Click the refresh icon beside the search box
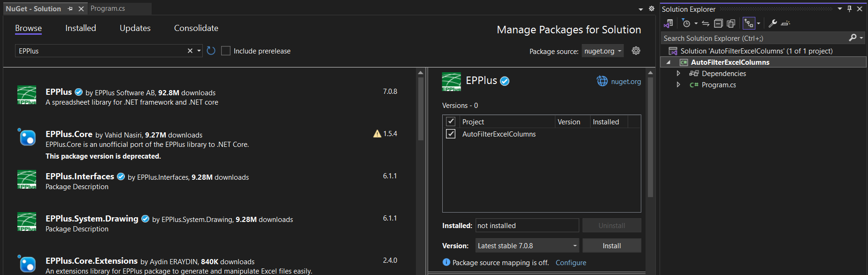 pos(211,51)
